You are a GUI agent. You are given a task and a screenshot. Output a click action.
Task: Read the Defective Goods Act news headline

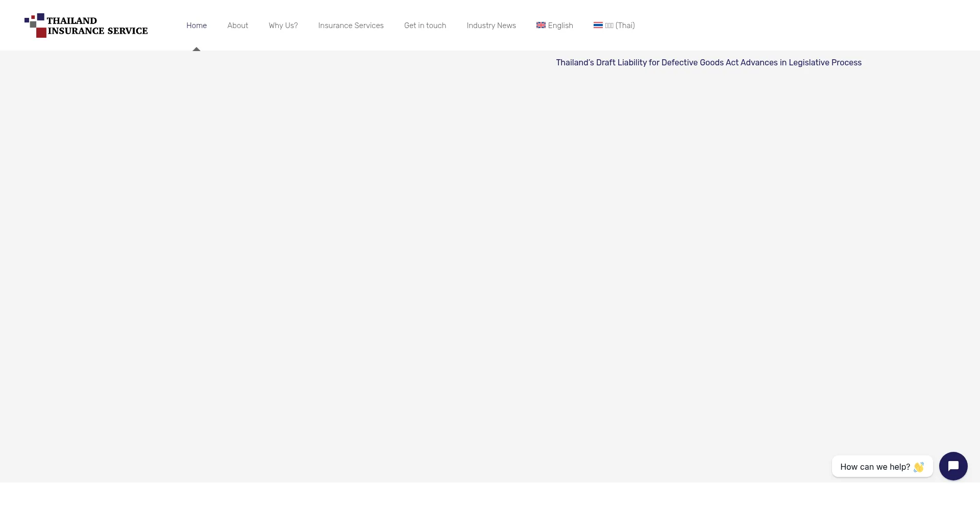[x=708, y=62]
